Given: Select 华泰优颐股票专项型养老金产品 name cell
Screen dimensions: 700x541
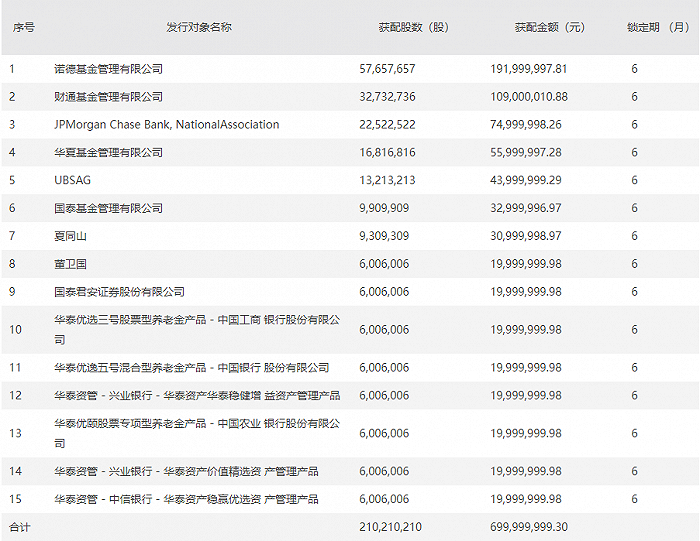Looking at the screenshot, I should [x=197, y=433].
